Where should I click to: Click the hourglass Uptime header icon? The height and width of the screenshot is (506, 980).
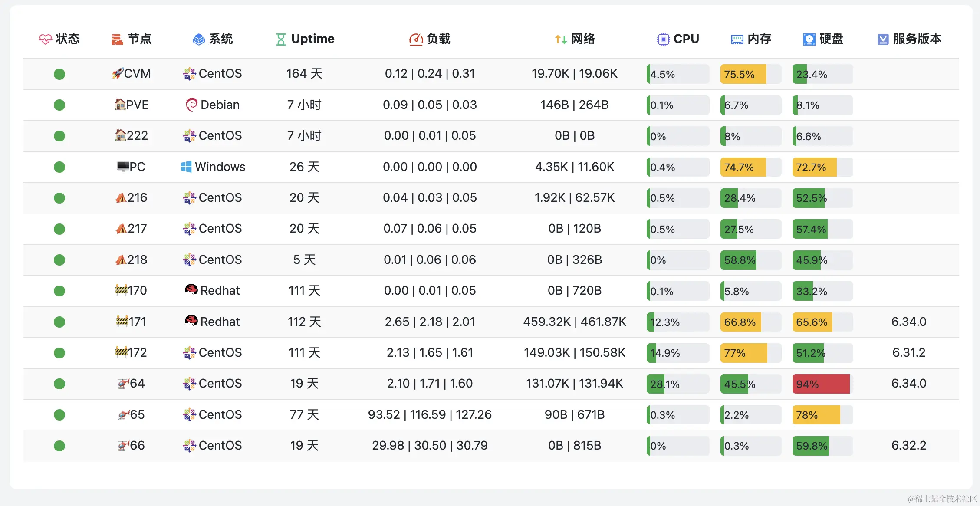click(281, 39)
